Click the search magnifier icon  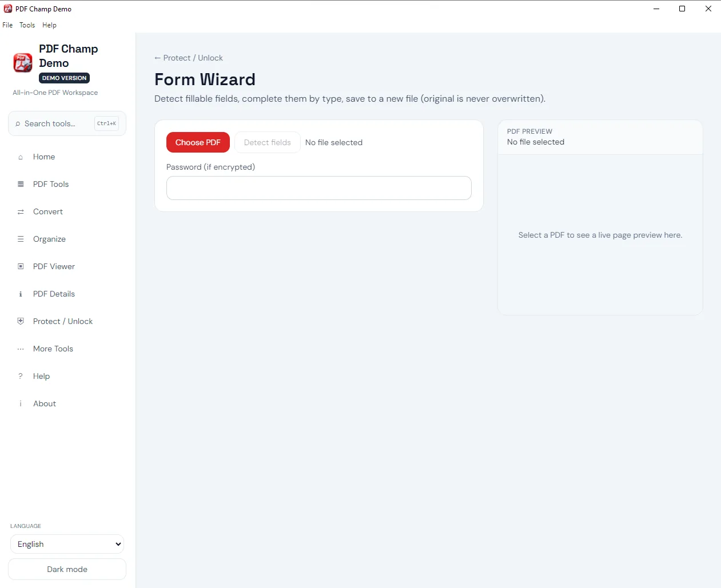(x=18, y=123)
